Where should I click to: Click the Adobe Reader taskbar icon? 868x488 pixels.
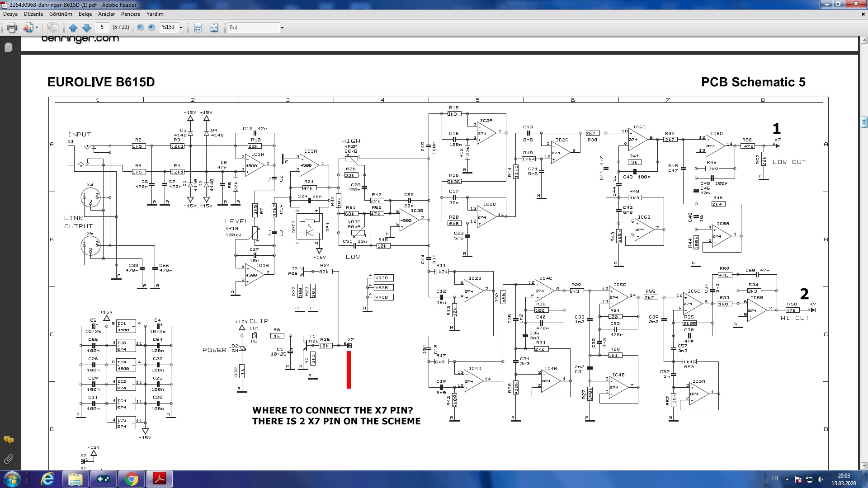tap(160, 479)
